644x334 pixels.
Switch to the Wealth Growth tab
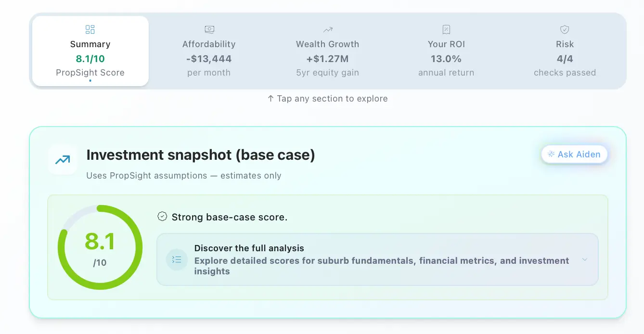click(327, 51)
